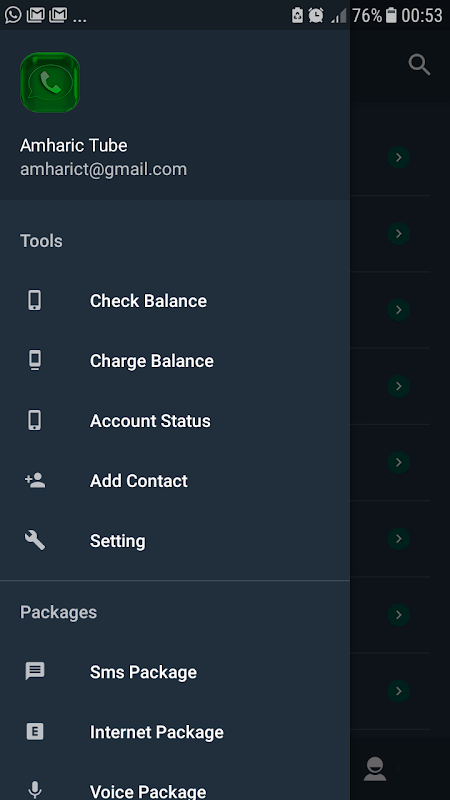Tap the Amharic Tube account name
Screen dimensions: 450x800
click(73, 145)
